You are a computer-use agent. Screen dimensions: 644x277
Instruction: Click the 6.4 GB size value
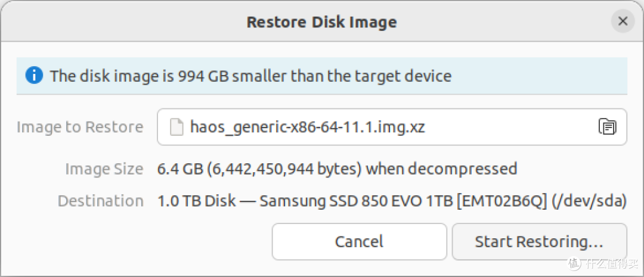point(180,169)
